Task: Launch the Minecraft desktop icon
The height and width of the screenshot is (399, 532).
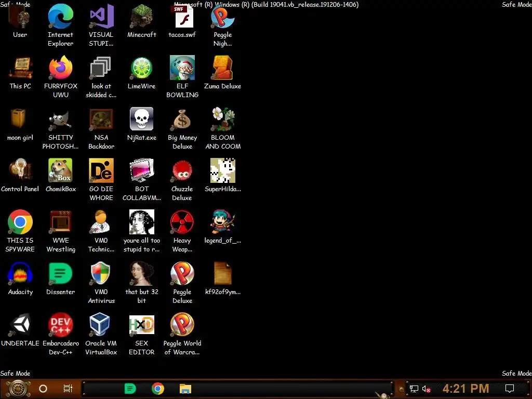Action: (x=141, y=17)
